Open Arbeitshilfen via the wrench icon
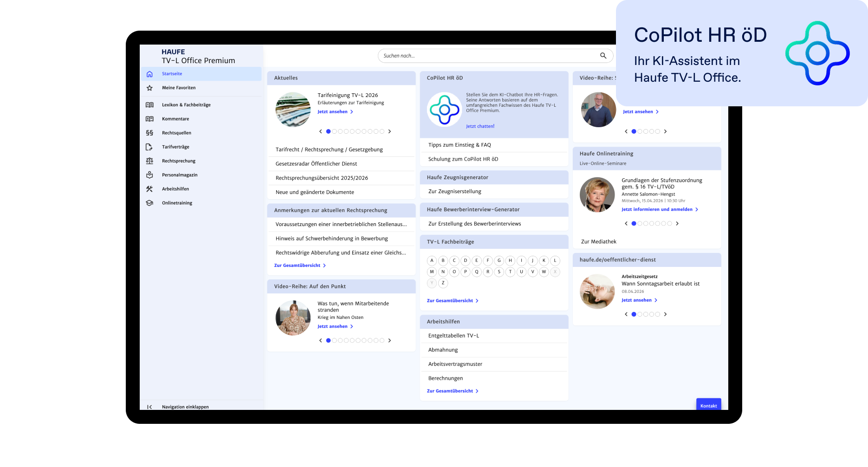Screen dimensions: 868x467 pyautogui.click(x=149, y=188)
